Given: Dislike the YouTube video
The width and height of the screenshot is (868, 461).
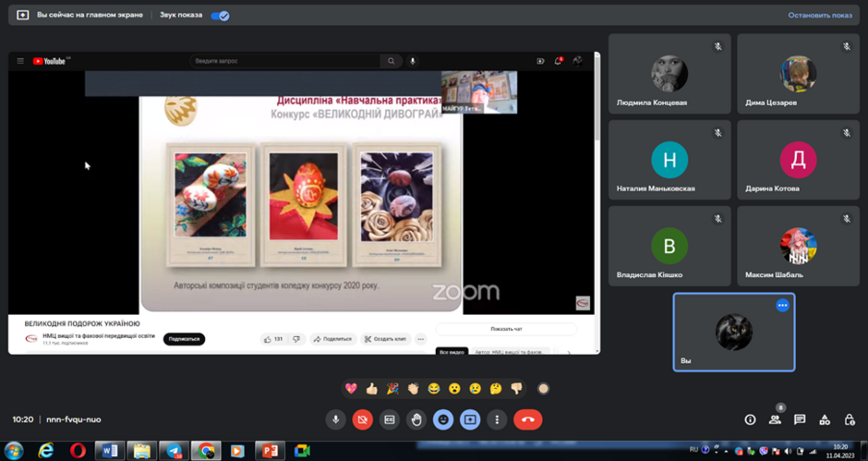Looking at the screenshot, I should click(296, 339).
